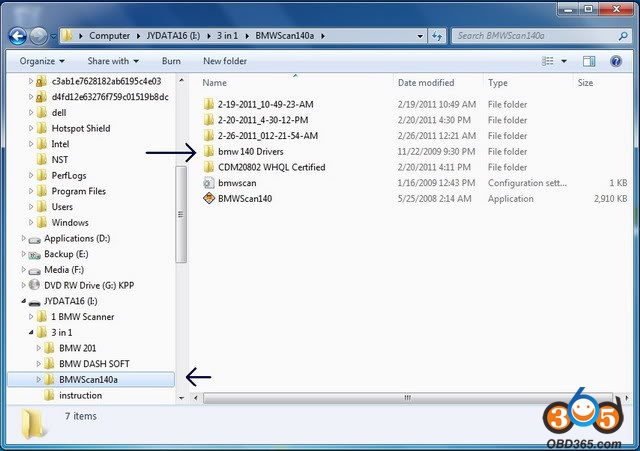The height and width of the screenshot is (451, 640).
Task: Click the 2,910 KB size cell
Action: point(610,199)
